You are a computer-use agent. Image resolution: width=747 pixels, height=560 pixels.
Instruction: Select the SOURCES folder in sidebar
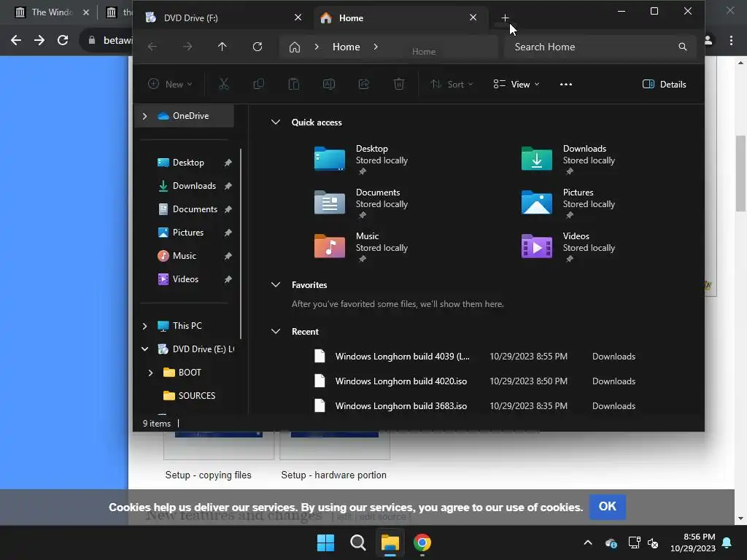click(x=196, y=396)
